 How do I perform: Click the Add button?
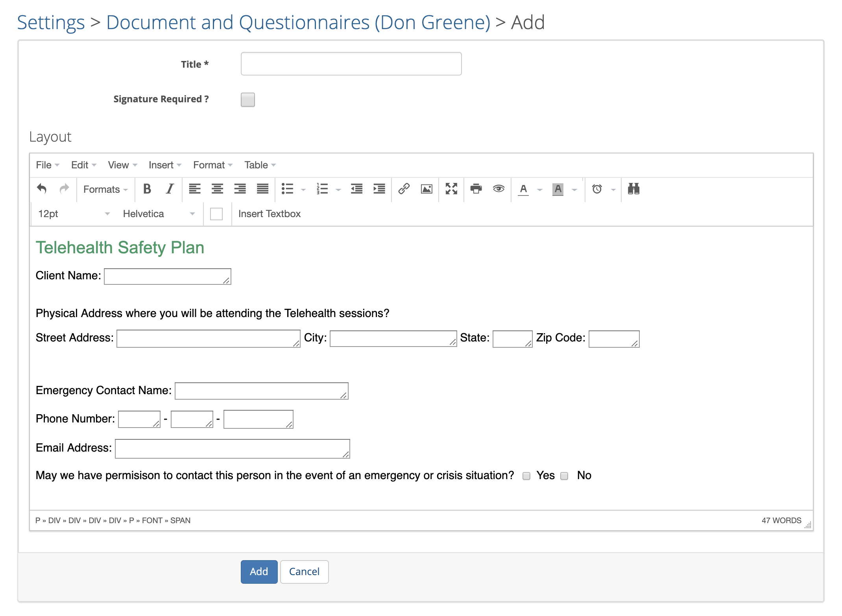coord(259,572)
